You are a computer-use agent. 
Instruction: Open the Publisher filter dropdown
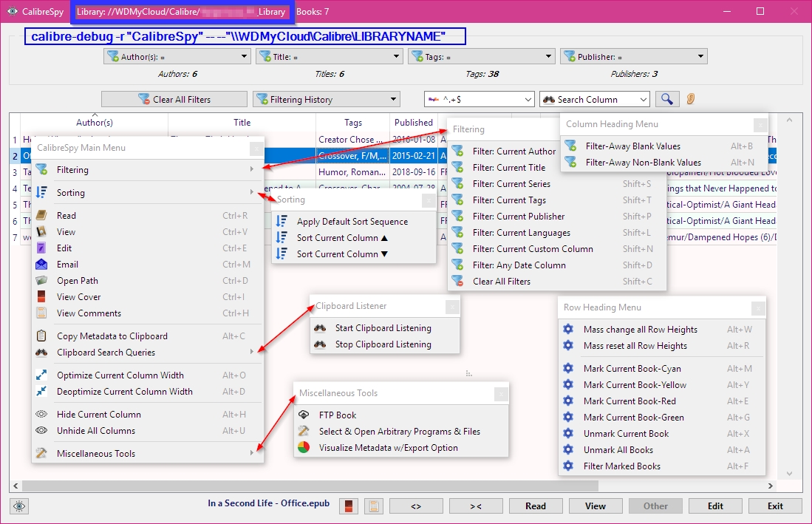pyautogui.click(x=634, y=56)
